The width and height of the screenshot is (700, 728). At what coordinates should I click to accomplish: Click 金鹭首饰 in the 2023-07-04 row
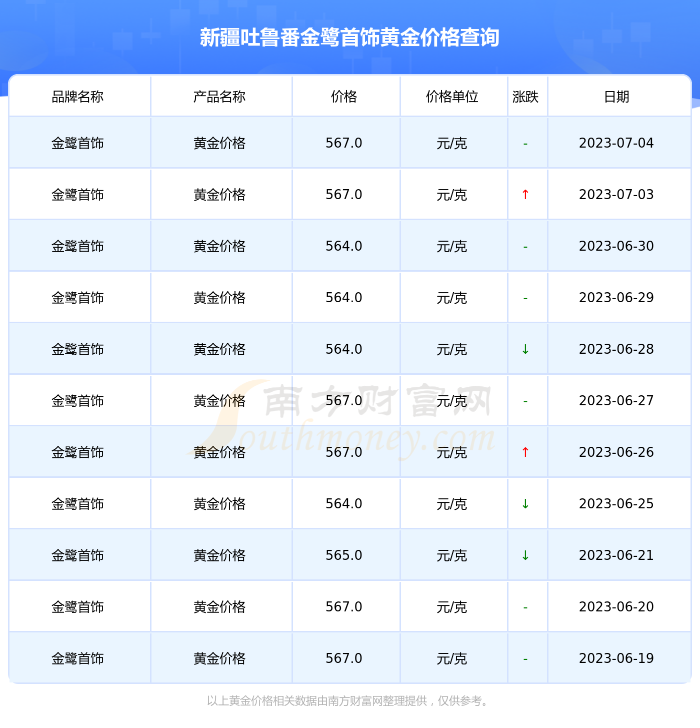(77, 144)
